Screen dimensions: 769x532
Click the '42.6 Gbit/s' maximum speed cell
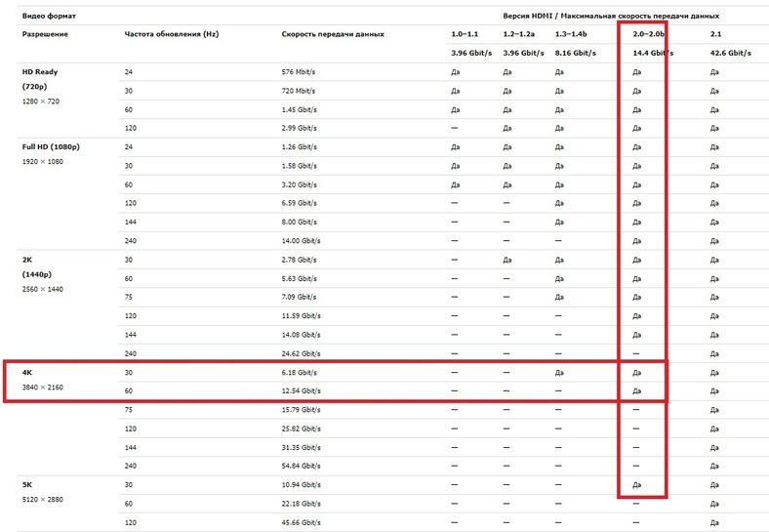(x=731, y=53)
